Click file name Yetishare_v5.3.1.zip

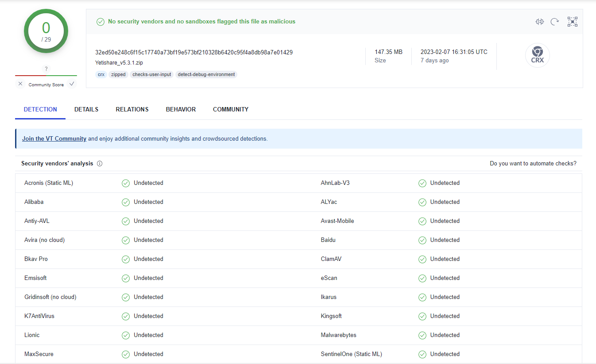click(119, 63)
